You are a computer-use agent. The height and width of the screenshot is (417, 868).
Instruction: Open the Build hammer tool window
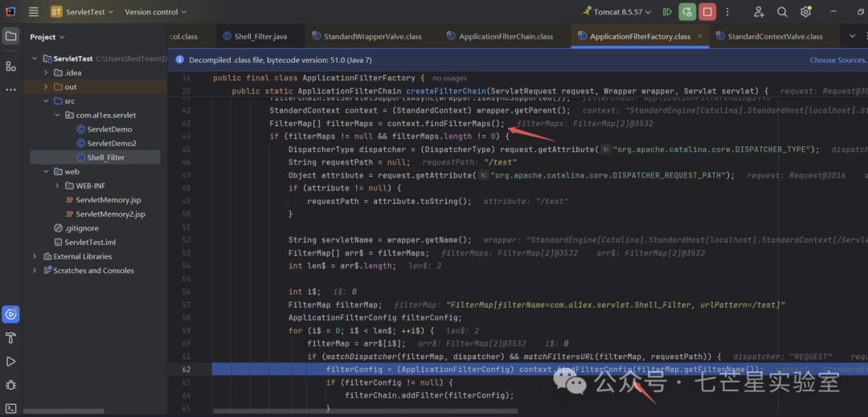11,338
